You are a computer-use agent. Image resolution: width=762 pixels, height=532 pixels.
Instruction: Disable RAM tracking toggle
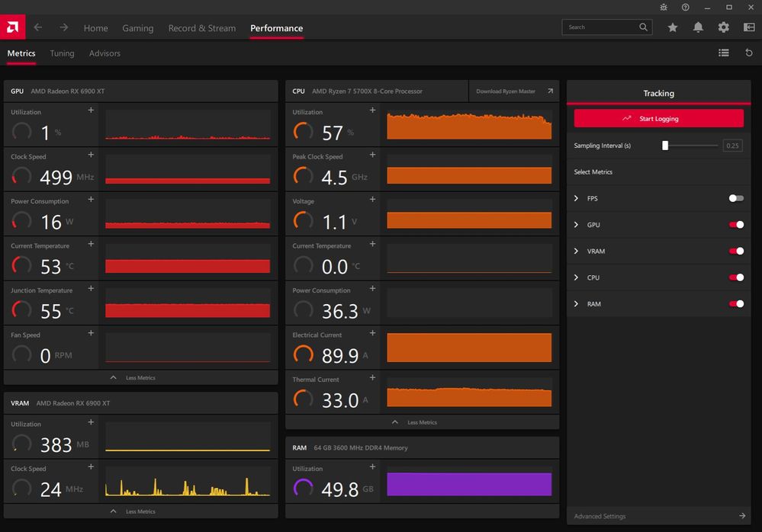tap(736, 304)
